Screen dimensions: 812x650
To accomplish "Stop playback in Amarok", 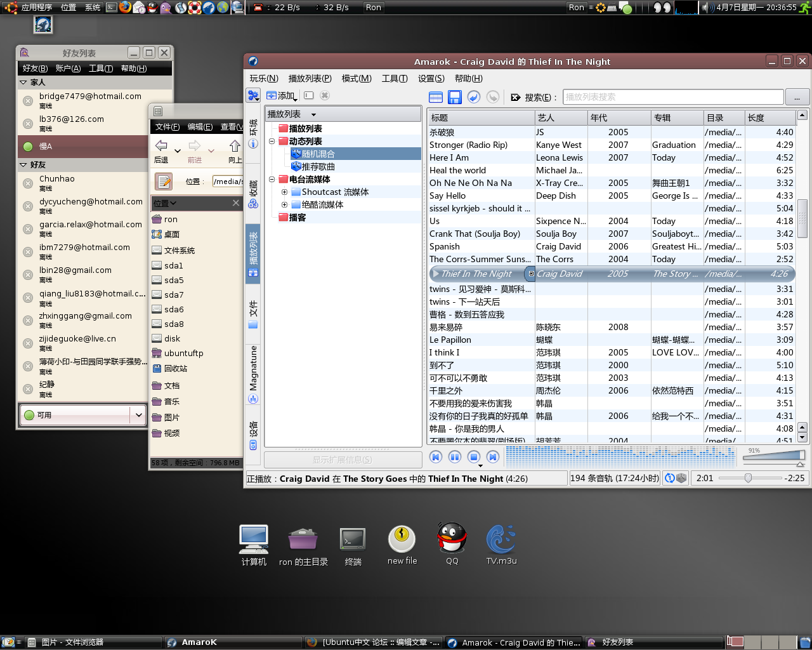I will (x=474, y=457).
